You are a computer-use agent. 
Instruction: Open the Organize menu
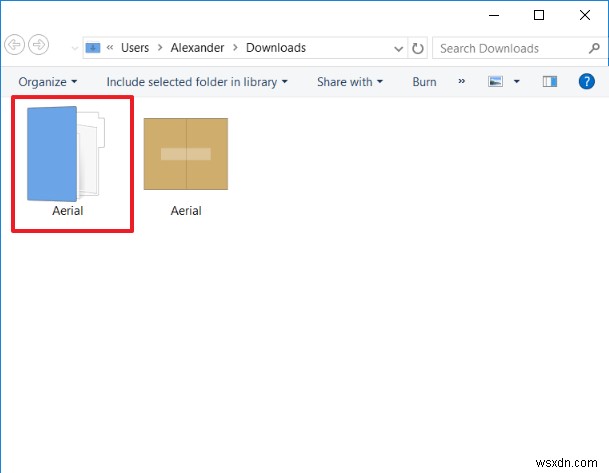pyautogui.click(x=47, y=82)
